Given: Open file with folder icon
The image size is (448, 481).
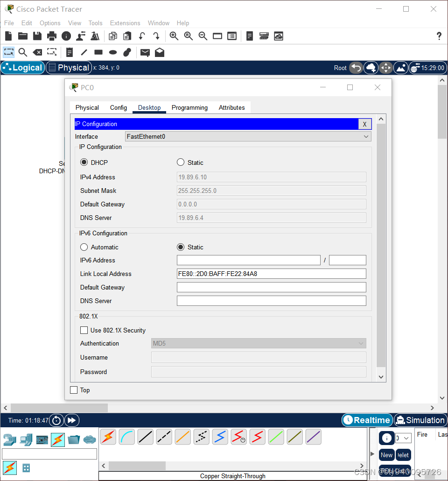Looking at the screenshot, I should pos(23,36).
